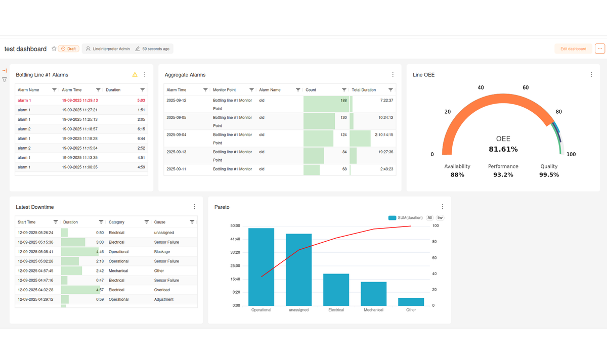The height and width of the screenshot is (364, 607).
Task: Open Line OEE panel options menu
Action: (x=591, y=75)
